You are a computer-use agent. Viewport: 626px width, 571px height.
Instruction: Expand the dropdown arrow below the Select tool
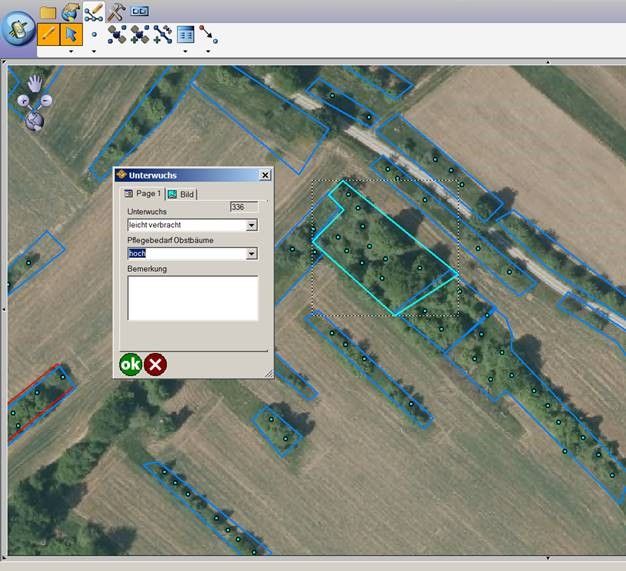coord(71,52)
